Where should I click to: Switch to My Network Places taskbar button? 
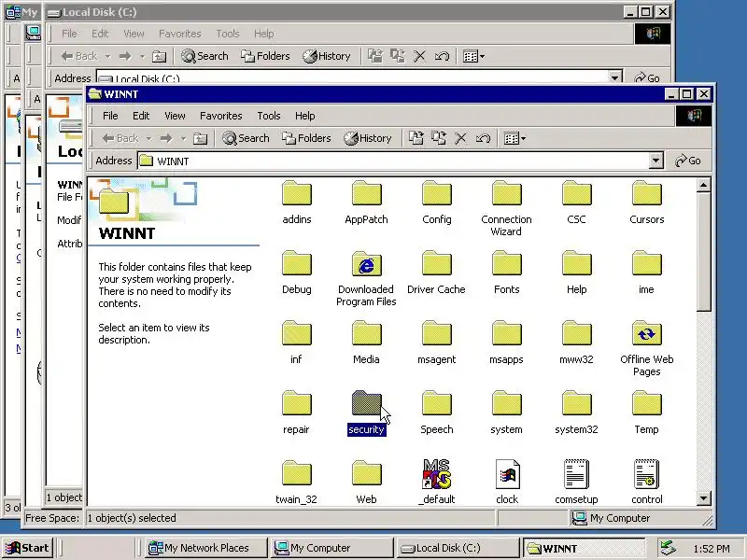coord(205,548)
